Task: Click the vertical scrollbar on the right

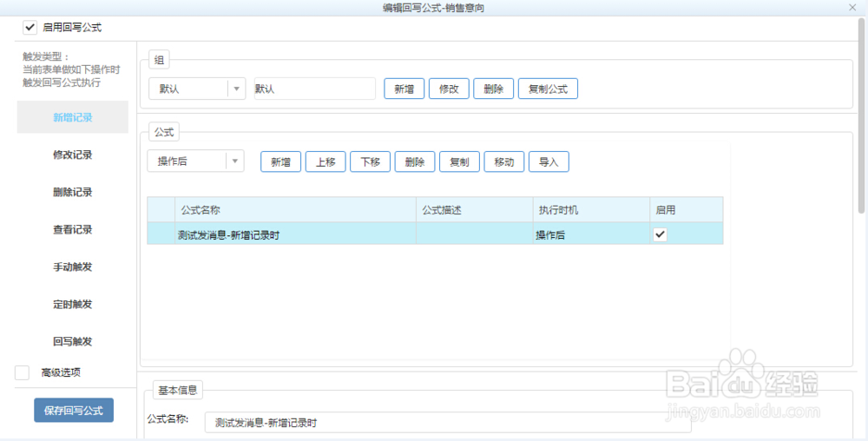Action: (861, 115)
